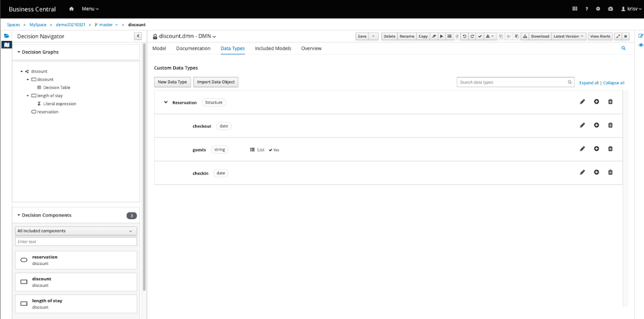Screen dimensions: 644x319
Task: Open the edit icon for the checkout row
Action: coord(582,125)
